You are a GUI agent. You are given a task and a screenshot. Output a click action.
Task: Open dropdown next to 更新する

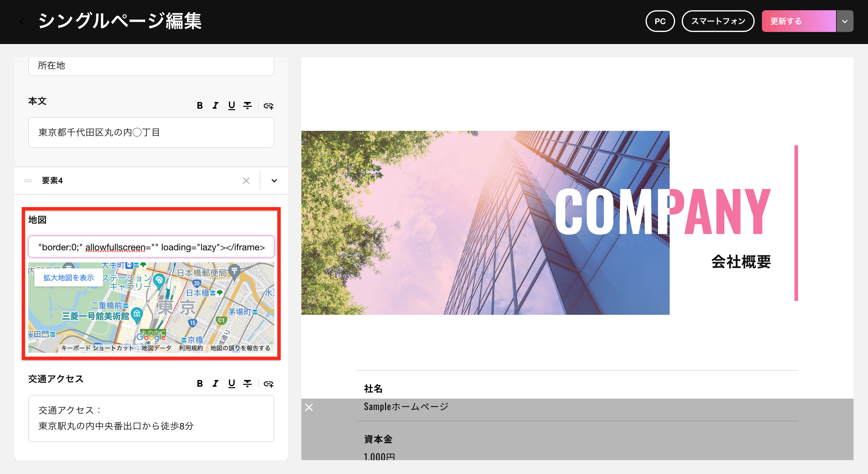click(844, 21)
